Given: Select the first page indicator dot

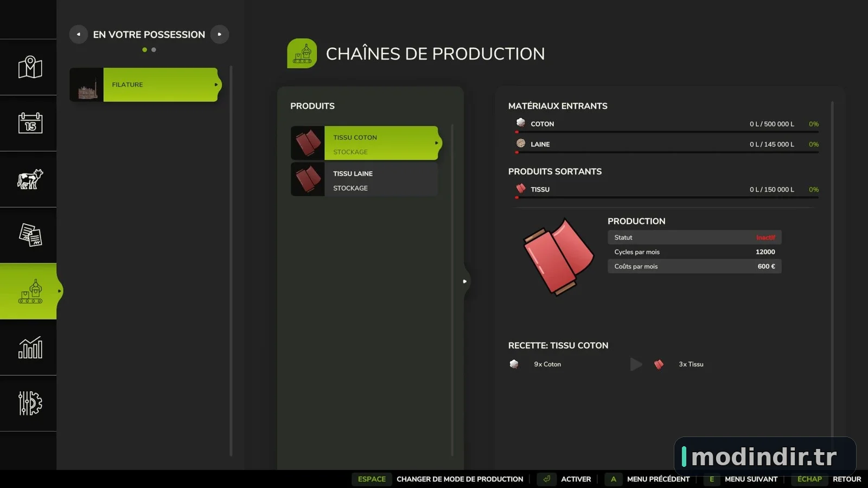Looking at the screenshot, I should [145, 50].
